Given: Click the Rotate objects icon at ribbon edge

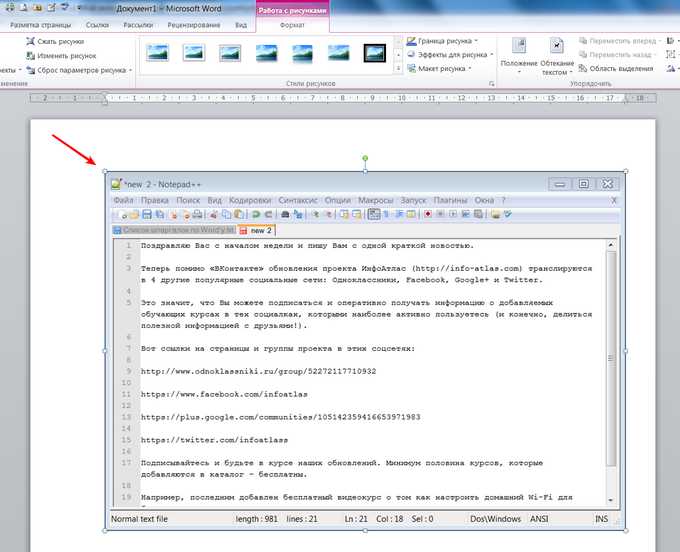Looking at the screenshot, I should pos(671,69).
